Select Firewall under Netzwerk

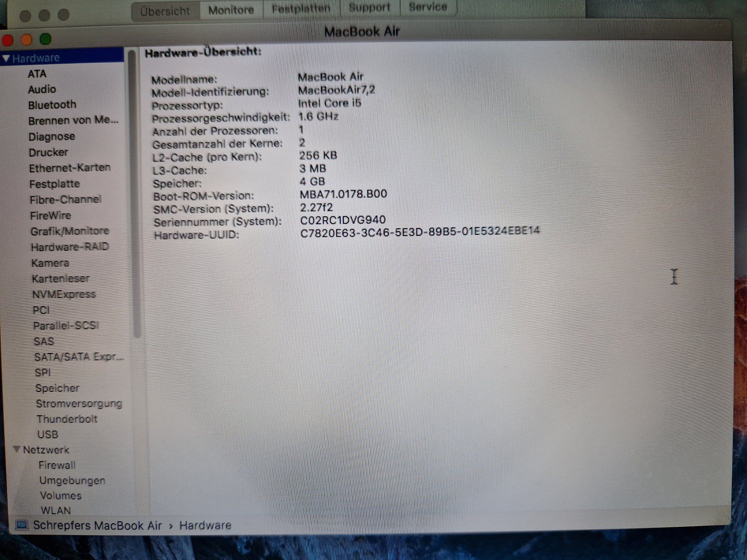[57, 465]
